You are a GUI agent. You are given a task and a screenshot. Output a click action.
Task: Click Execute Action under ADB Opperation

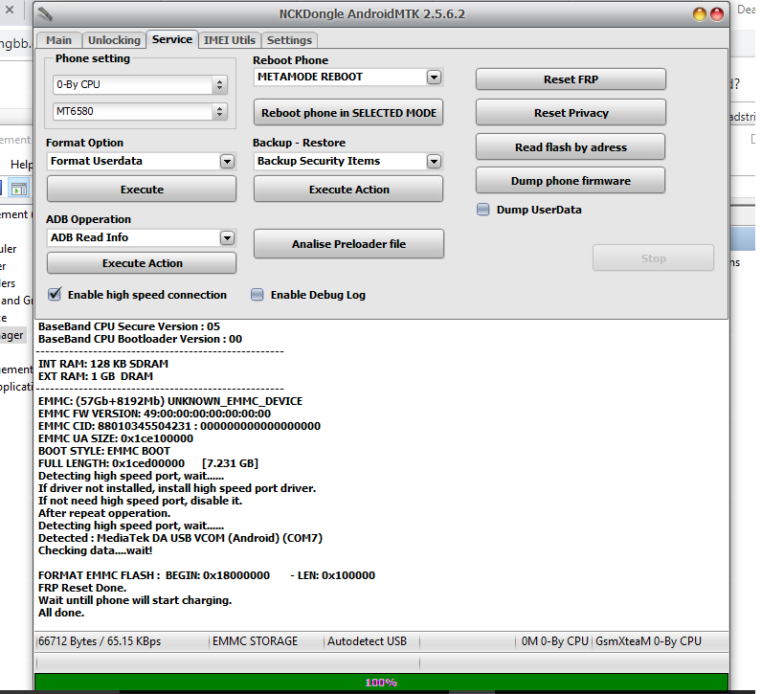click(142, 263)
